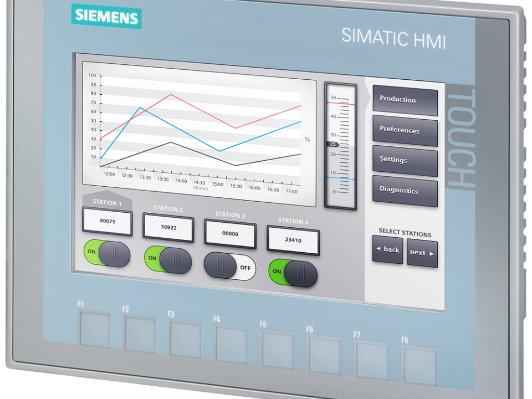532x399 pixels.
Task: Tap the F1 function key
Action: pyautogui.click(x=95, y=329)
